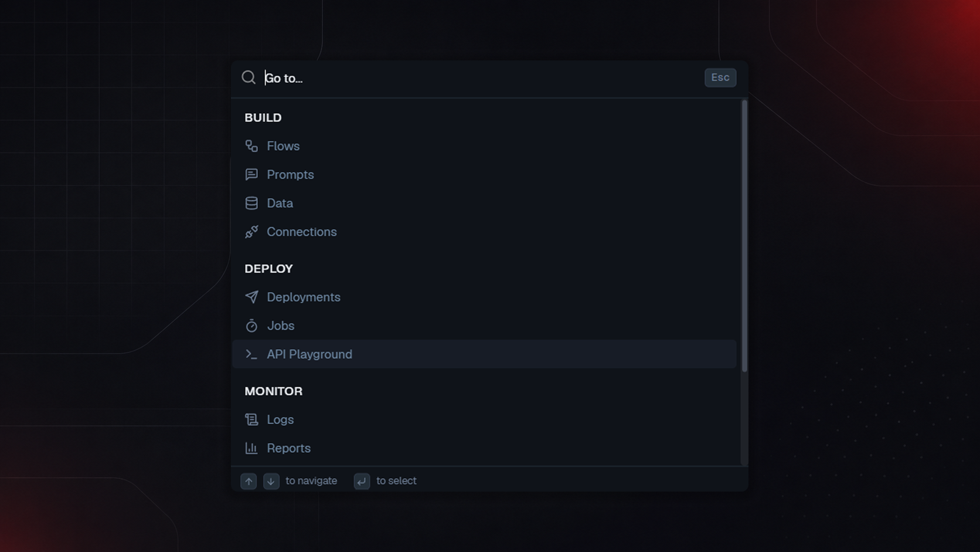
Task: Click the API Playground terminal icon
Action: point(251,354)
